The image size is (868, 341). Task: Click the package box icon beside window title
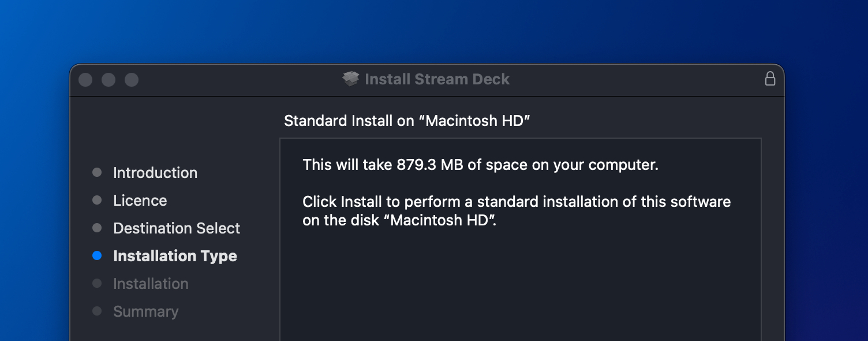(351, 79)
